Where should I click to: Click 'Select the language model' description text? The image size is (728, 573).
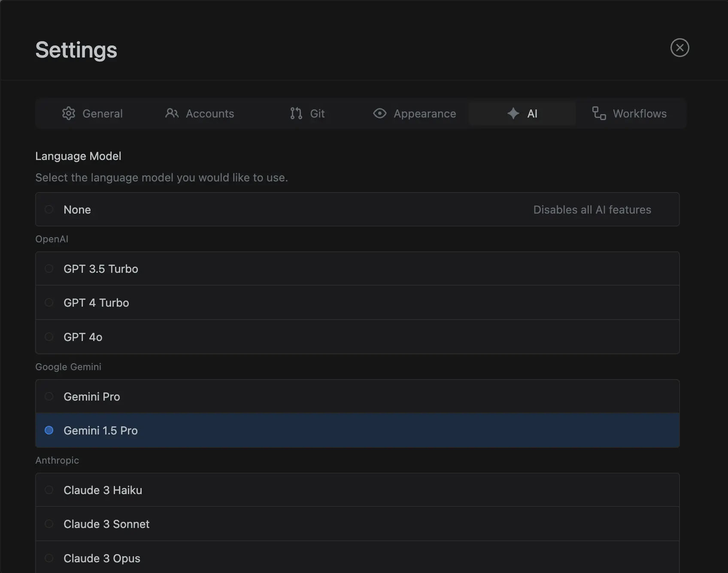click(161, 178)
